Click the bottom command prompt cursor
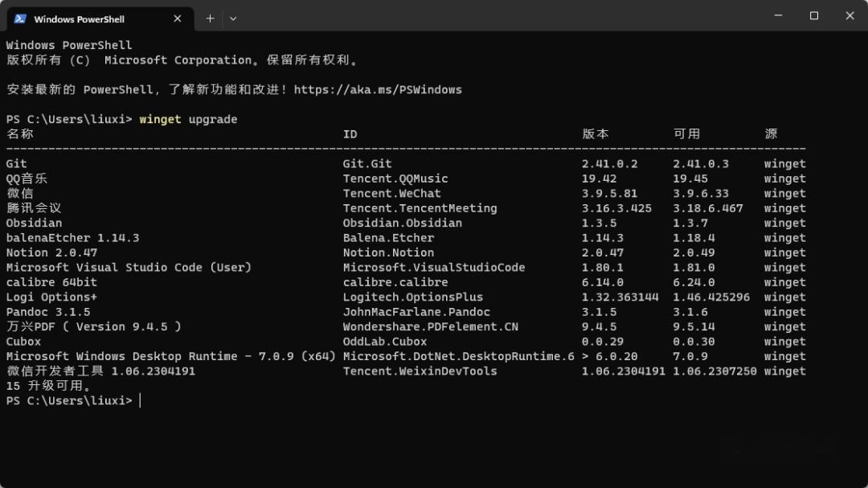Screen dimensions: 868x488 tap(140, 400)
